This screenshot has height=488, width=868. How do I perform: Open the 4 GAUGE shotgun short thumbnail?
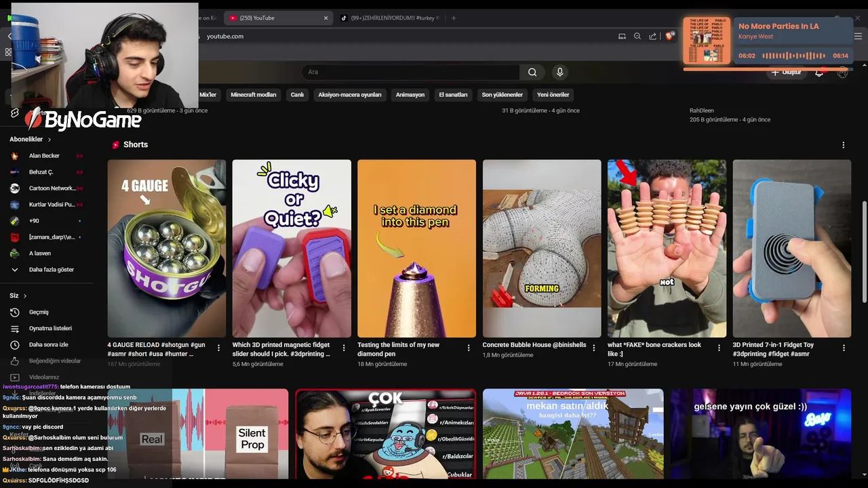click(167, 249)
